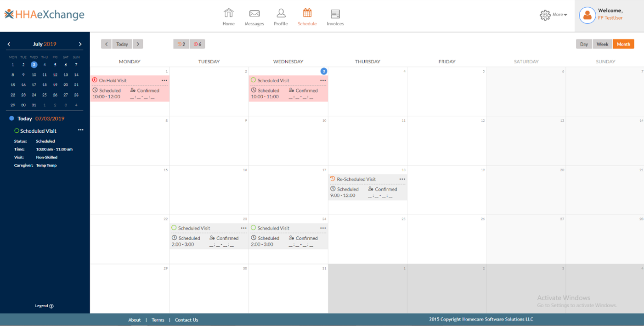Click next arrow beside Today button
Image resolution: width=644 pixels, height=326 pixels.
point(138,44)
